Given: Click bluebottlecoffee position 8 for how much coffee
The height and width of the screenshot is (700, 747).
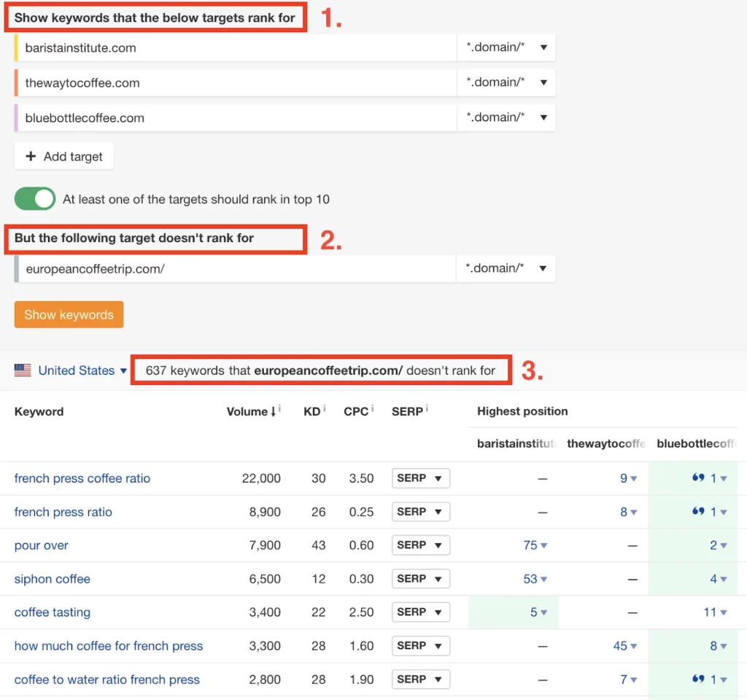Looking at the screenshot, I should tap(718, 646).
